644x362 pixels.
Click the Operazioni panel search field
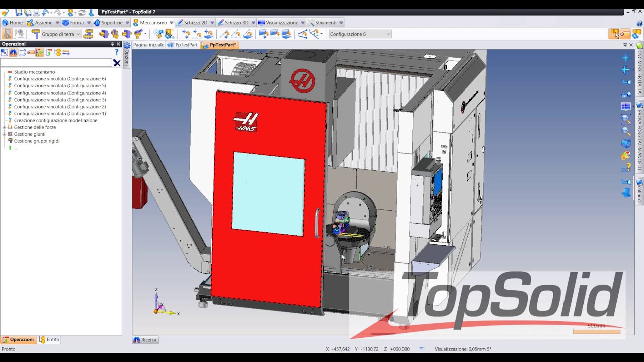click(x=56, y=63)
